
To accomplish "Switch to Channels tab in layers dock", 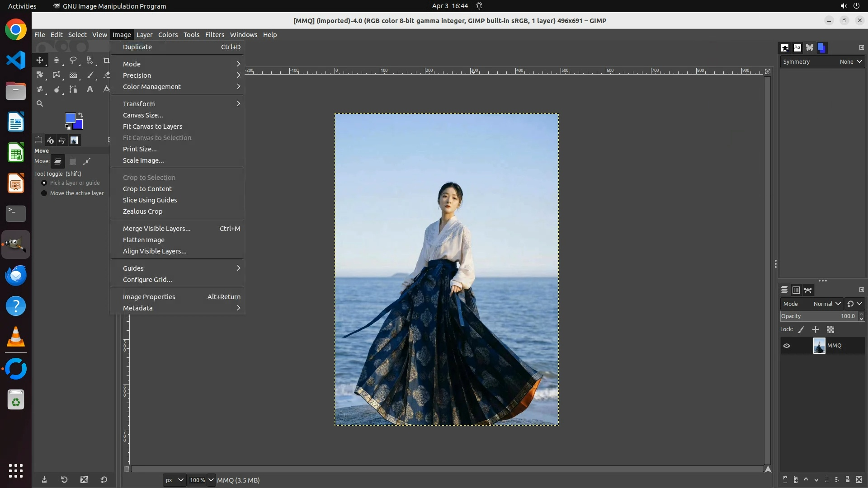I will 796,290.
